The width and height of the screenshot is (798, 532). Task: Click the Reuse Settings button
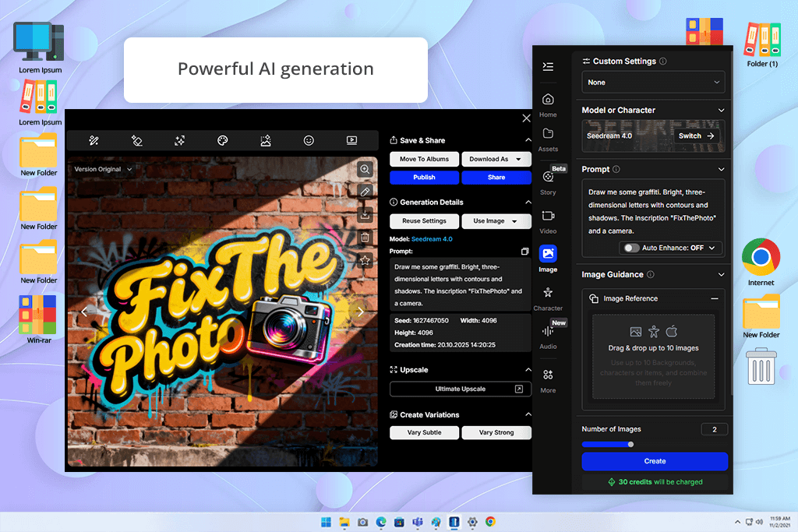point(425,221)
